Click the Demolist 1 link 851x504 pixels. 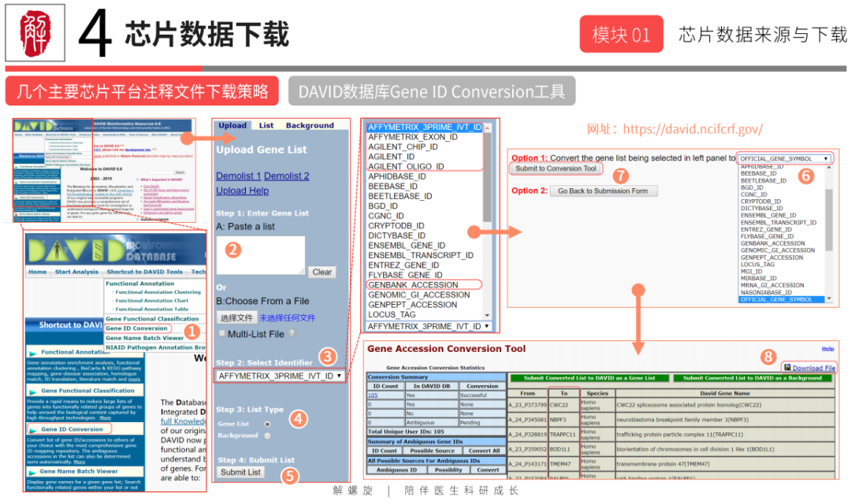click(238, 176)
